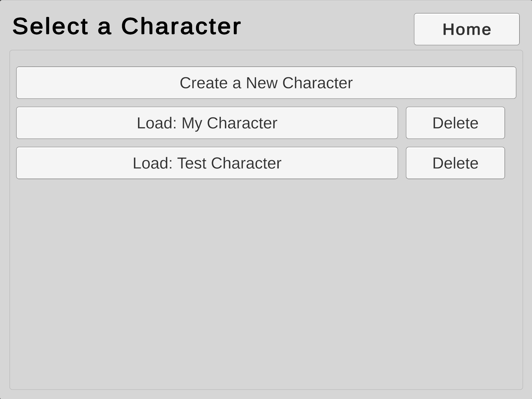Open the character named My Character

pyautogui.click(x=207, y=123)
